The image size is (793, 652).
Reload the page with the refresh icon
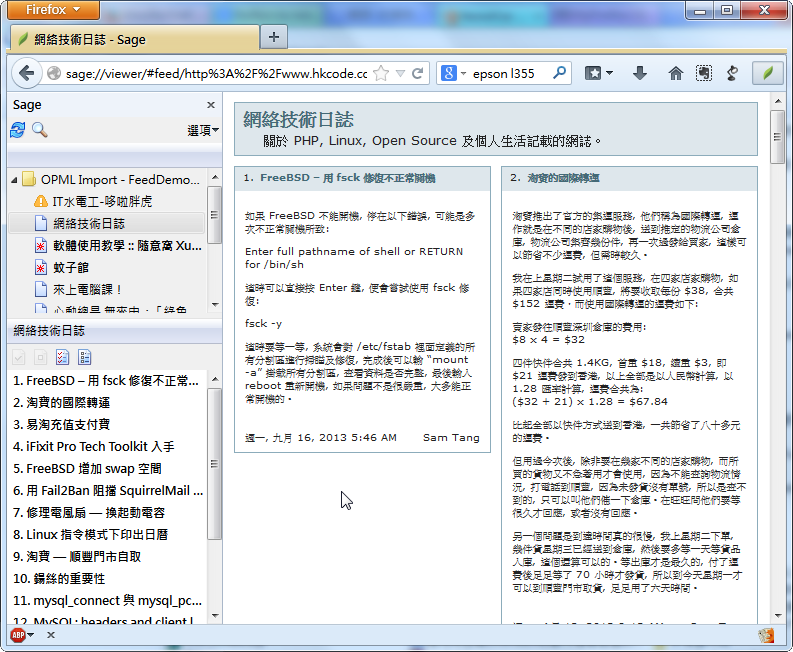pyautogui.click(x=417, y=74)
